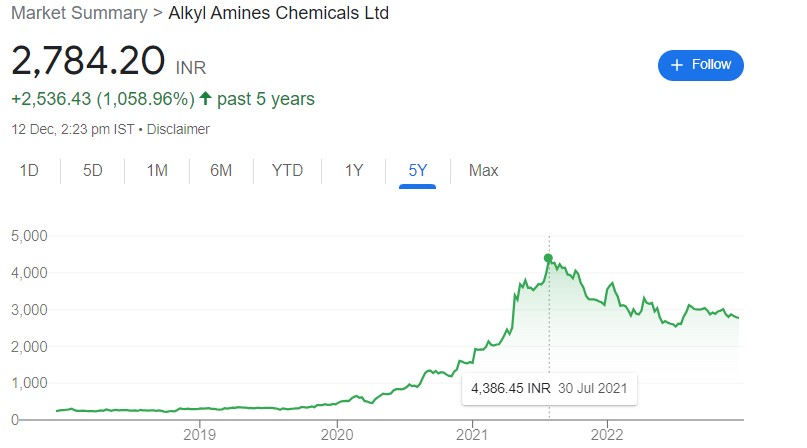Click the Alkyl Amines Chemicals Ltd title

tap(278, 13)
